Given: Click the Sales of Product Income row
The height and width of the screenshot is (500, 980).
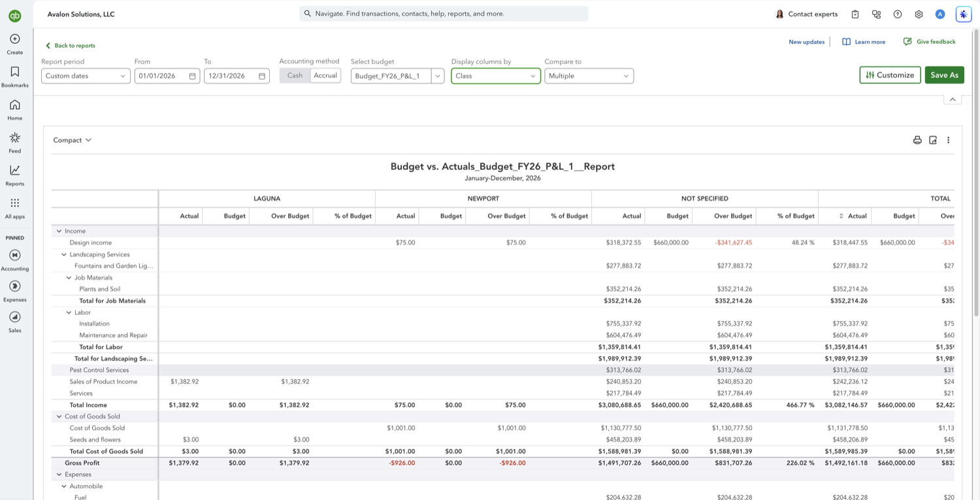Looking at the screenshot, I should pos(103,382).
